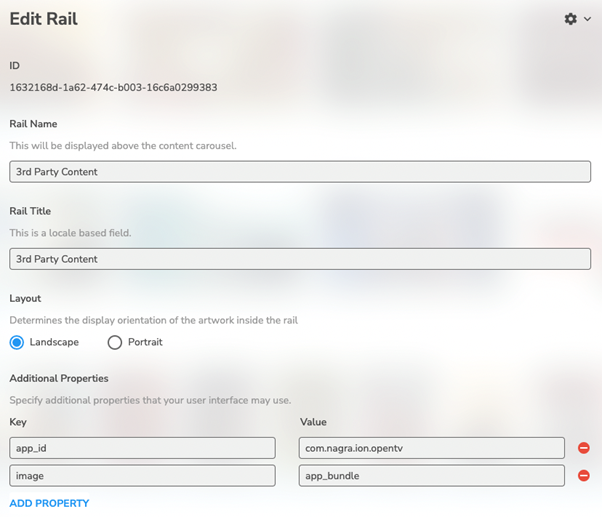Expand the chevron beside the gear
The height and width of the screenshot is (517, 602).
pyautogui.click(x=587, y=19)
